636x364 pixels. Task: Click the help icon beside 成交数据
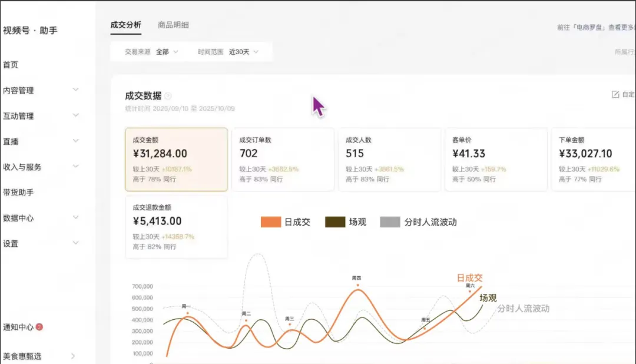coord(168,97)
